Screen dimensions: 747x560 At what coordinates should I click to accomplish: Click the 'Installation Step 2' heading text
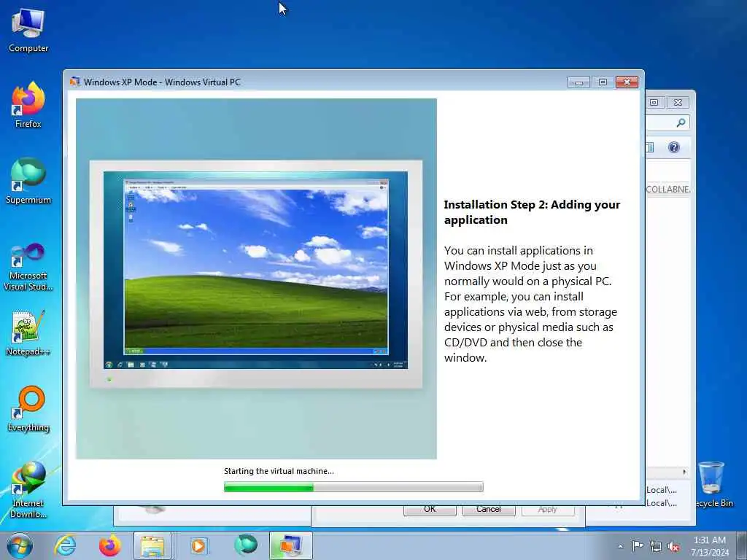pos(532,212)
